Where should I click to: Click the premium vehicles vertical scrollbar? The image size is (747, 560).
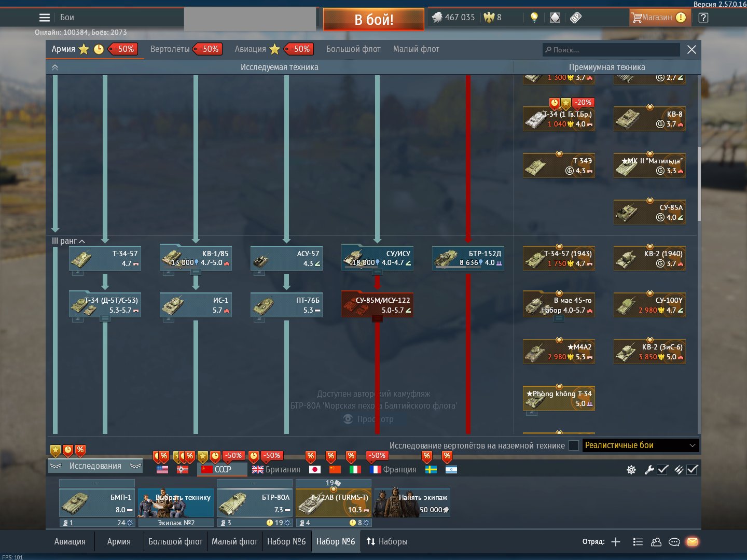(699, 184)
